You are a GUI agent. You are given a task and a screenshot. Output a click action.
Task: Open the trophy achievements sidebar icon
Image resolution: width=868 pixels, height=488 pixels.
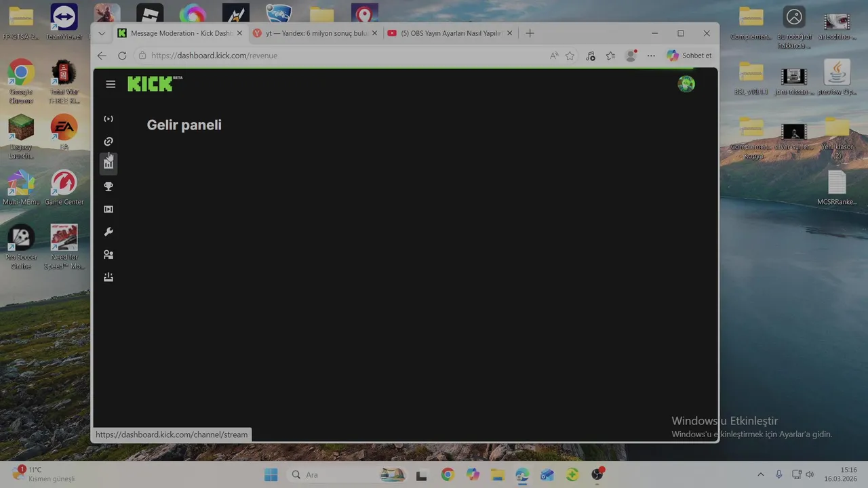108,186
